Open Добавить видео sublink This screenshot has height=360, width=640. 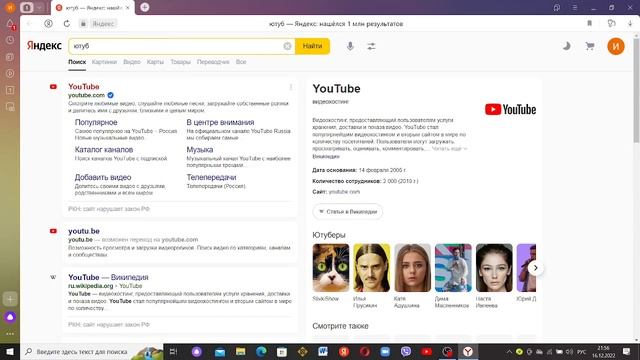103,178
